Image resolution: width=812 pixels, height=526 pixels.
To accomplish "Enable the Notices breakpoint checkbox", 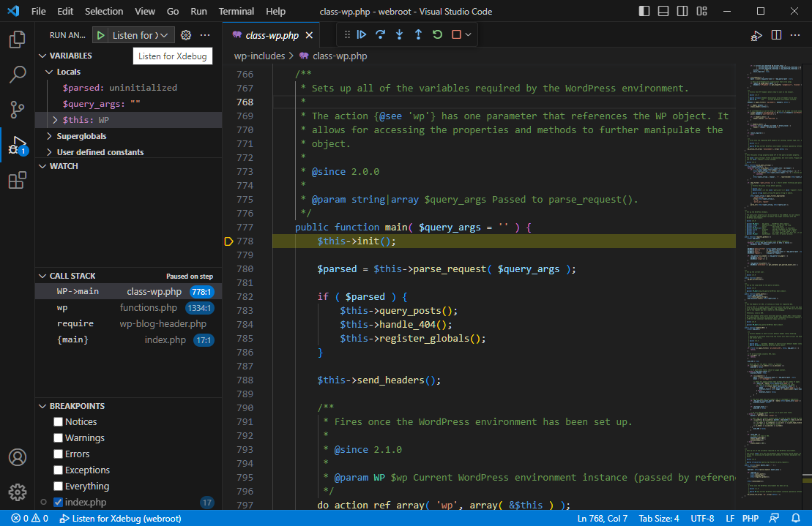I will (58, 421).
